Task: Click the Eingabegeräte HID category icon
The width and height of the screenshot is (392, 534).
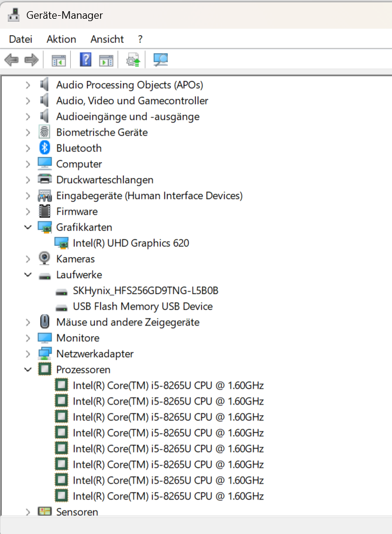Action: (44, 196)
